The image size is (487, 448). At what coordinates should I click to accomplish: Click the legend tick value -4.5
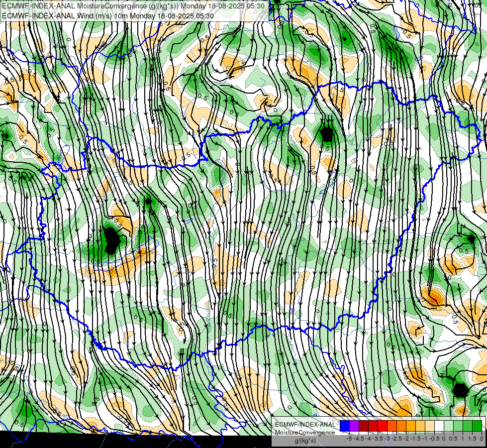point(359,439)
